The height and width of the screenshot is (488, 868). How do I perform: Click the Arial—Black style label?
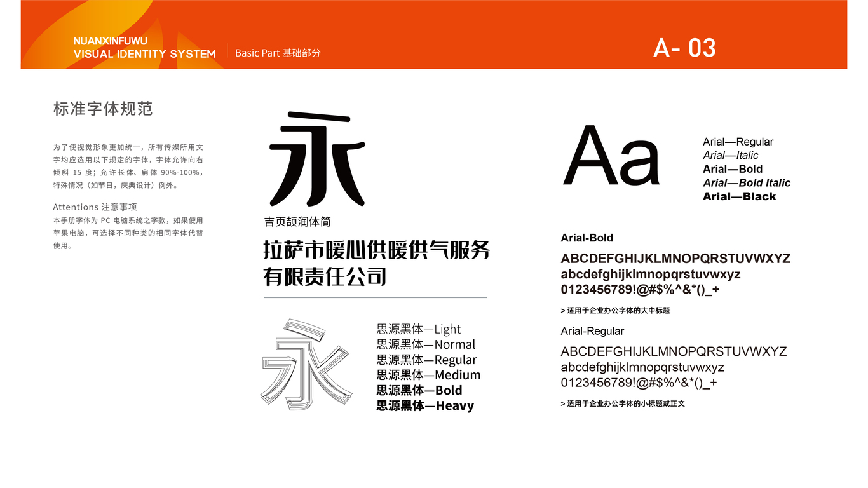[x=739, y=196]
